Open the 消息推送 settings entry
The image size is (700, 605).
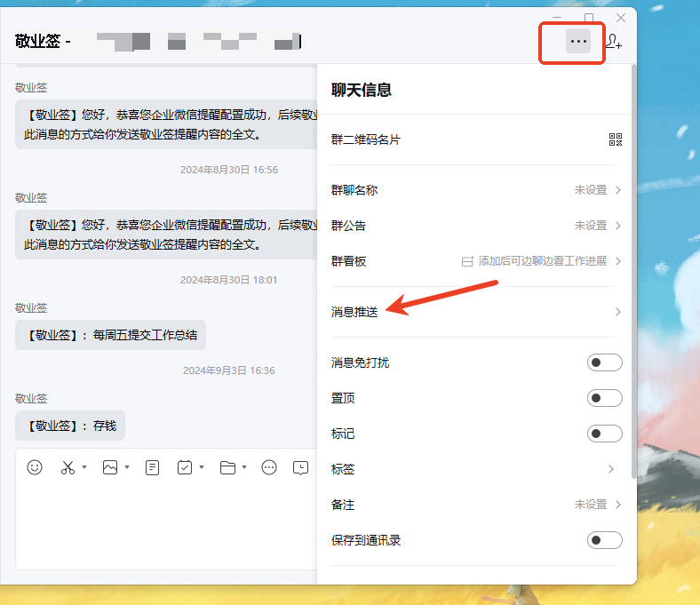(x=475, y=312)
